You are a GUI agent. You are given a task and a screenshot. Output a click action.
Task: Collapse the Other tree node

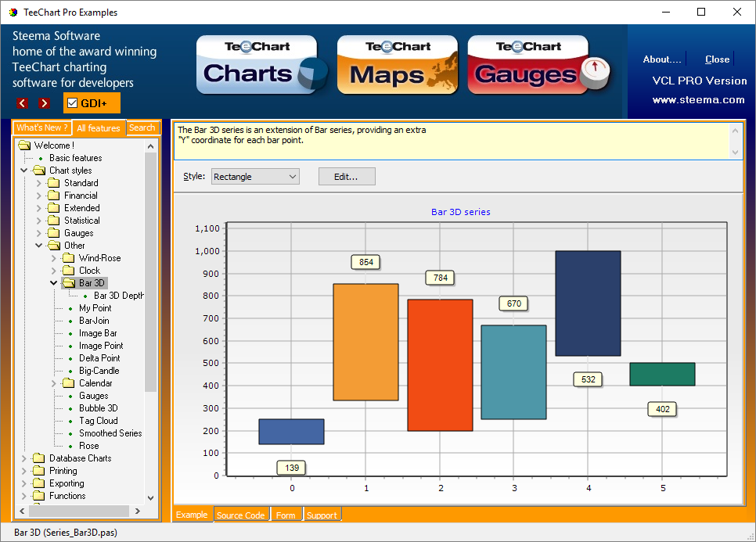click(x=38, y=246)
